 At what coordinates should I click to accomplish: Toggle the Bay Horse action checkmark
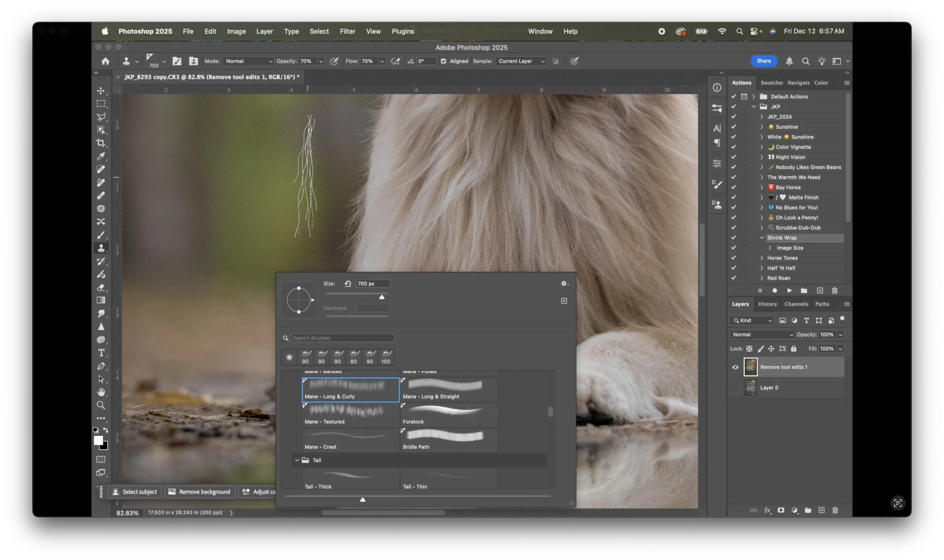click(733, 187)
